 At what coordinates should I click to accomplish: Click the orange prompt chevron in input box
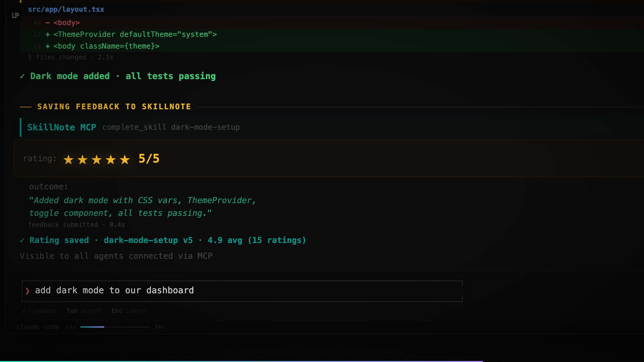coord(28,291)
